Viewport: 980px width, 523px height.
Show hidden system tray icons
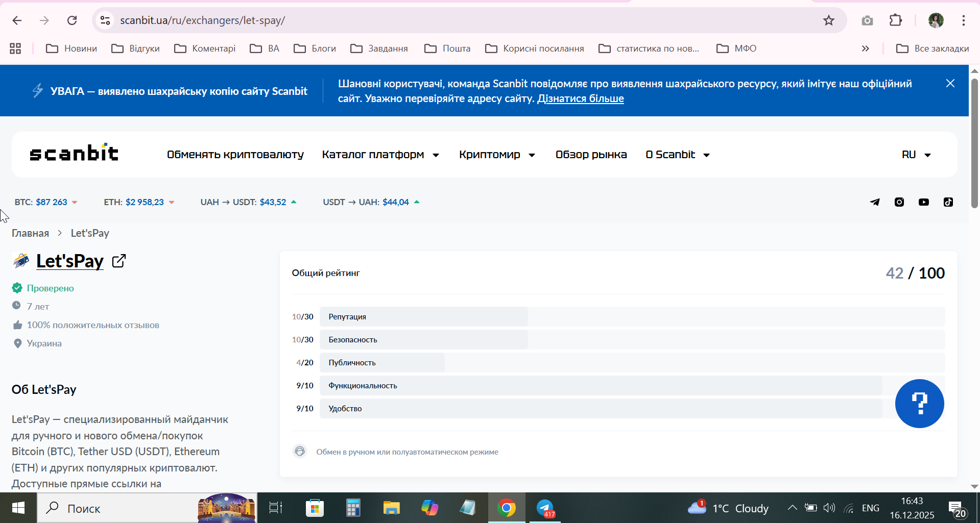pyautogui.click(x=792, y=508)
